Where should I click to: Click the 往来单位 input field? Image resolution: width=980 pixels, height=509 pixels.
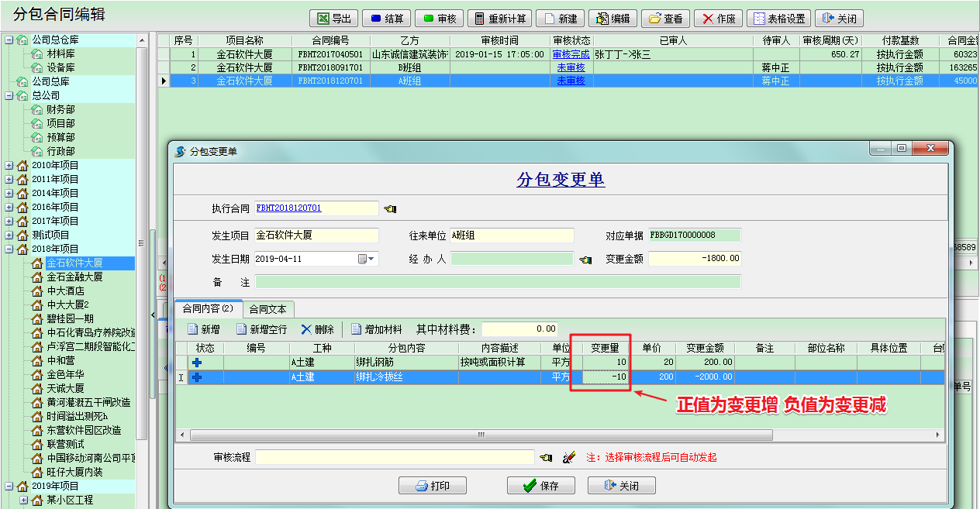tap(512, 236)
